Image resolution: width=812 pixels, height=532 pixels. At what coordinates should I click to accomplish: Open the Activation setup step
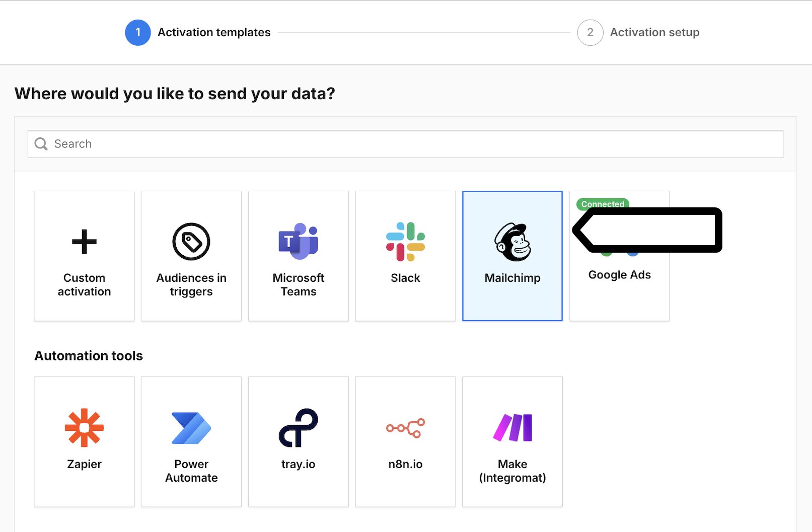[654, 32]
